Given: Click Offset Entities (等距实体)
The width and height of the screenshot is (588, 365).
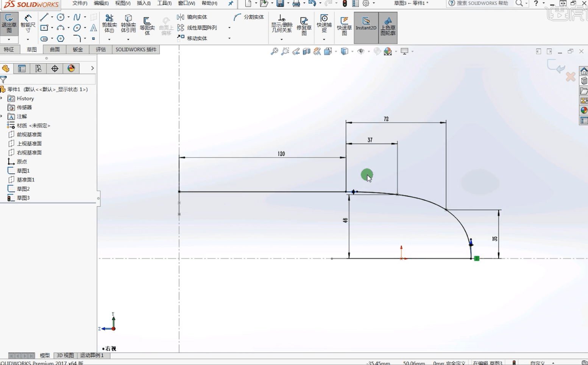Looking at the screenshot, I should (x=147, y=25).
